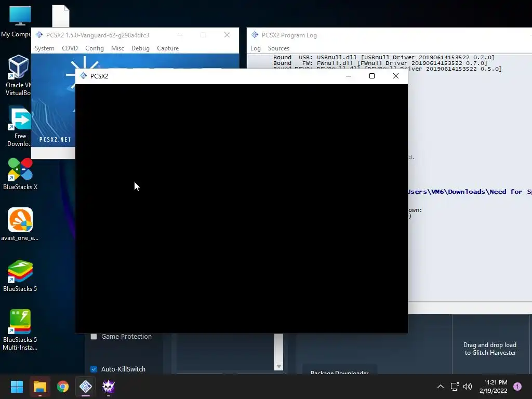Select the blank file icon on the desktop
This screenshot has width=532, height=399.
point(61,16)
